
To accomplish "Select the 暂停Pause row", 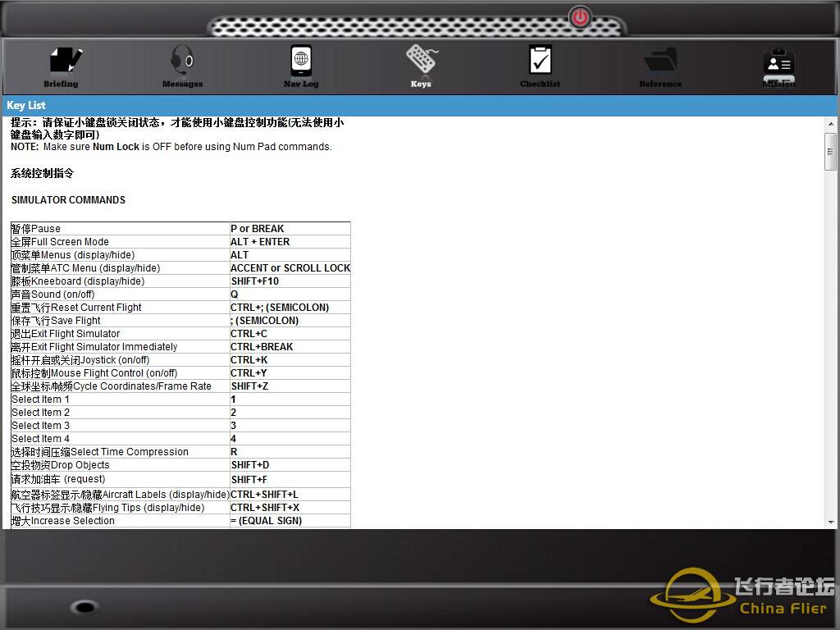I will click(180, 229).
